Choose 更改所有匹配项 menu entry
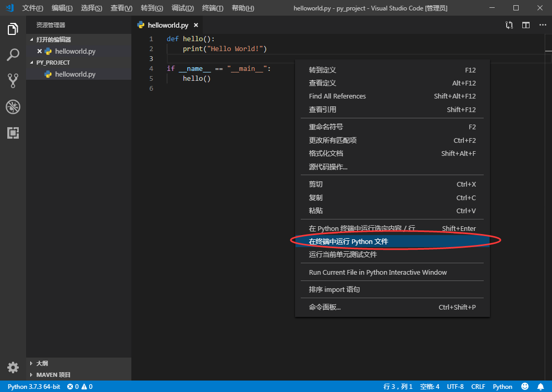The height and width of the screenshot is (392, 552). click(392, 140)
